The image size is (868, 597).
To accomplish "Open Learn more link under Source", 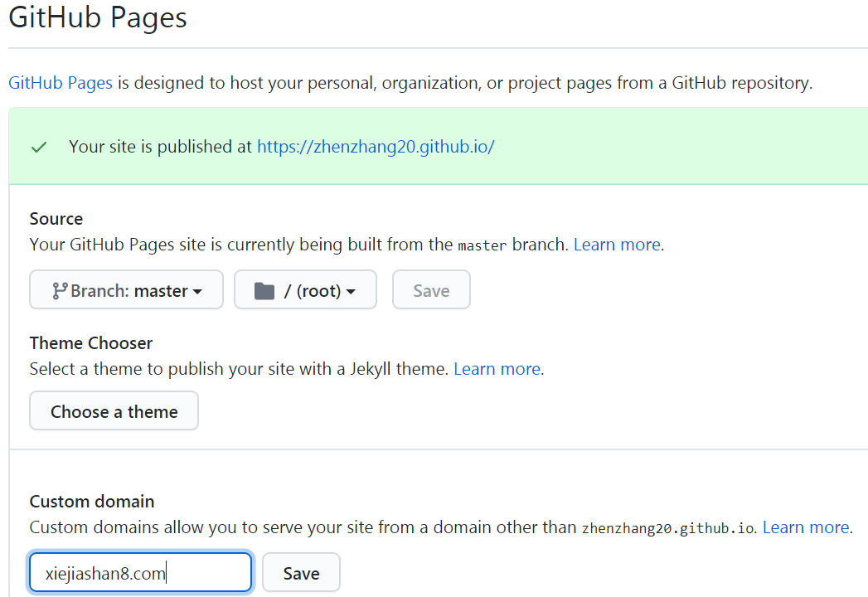I will (618, 245).
